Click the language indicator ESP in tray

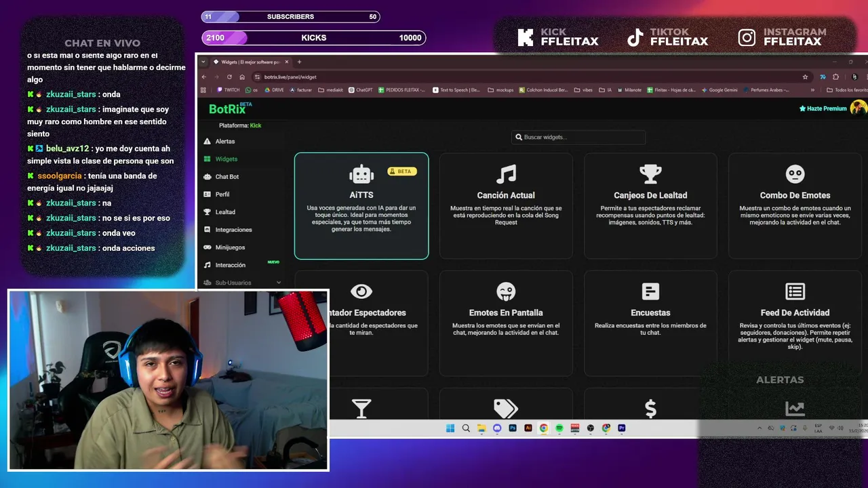pos(818,428)
